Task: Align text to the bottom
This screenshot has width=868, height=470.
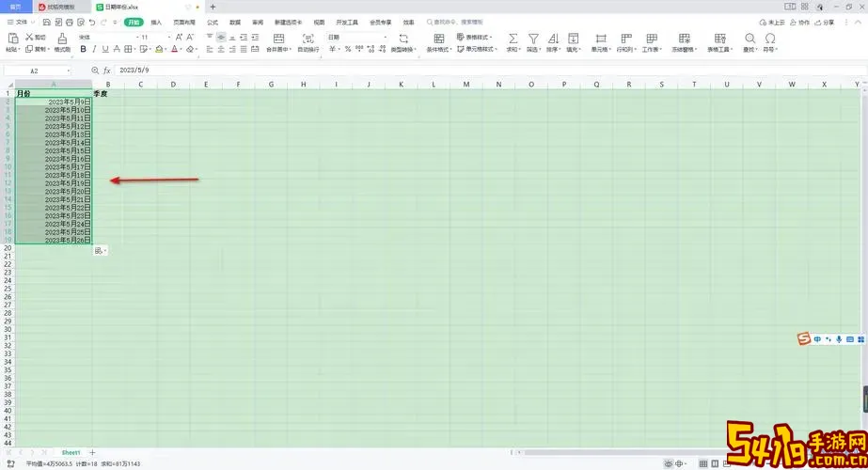Action: (232, 37)
